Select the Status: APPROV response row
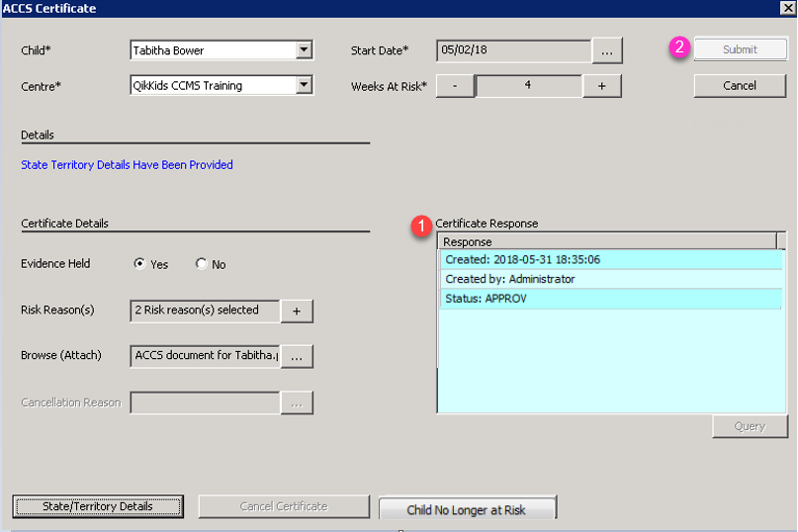The height and width of the screenshot is (532, 798). (607, 299)
